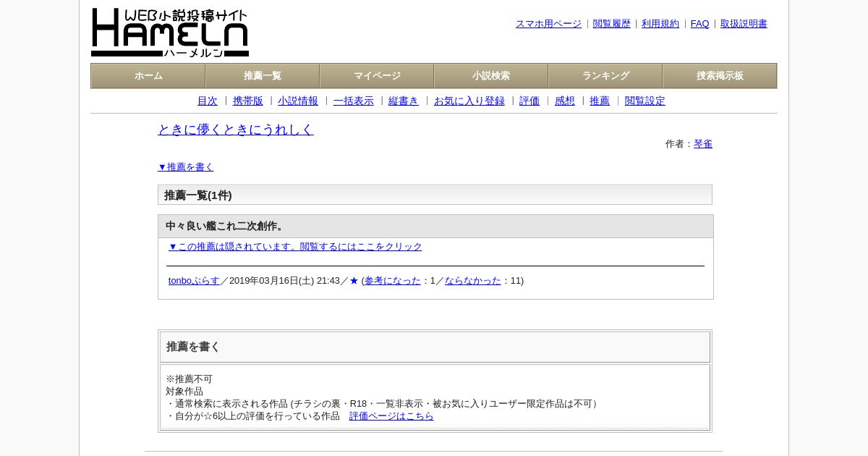868x456 pixels.
Task: Open the スマホ用ページ link
Action: click(x=548, y=24)
